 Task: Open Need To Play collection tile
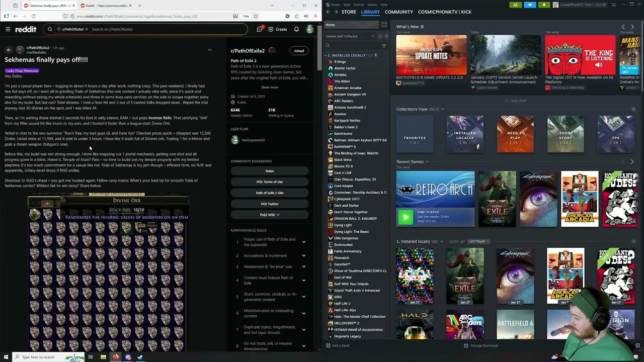[515, 134]
